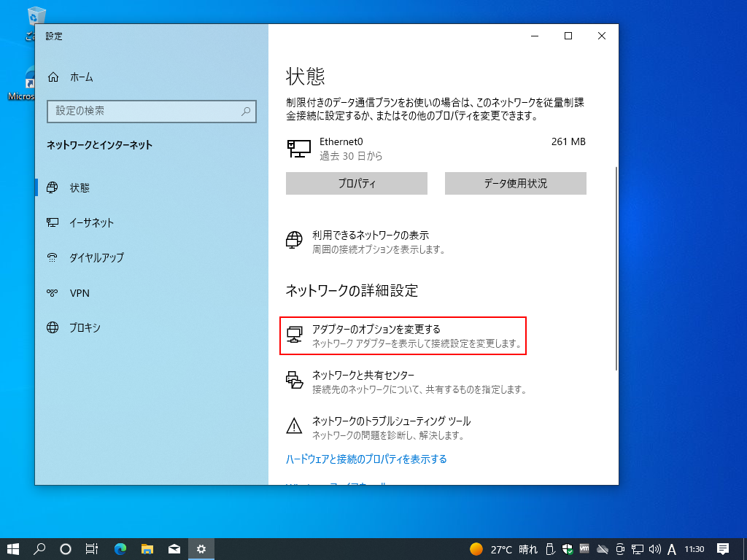
Task: Click the volume speaker tray icon
Action: click(654, 549)
